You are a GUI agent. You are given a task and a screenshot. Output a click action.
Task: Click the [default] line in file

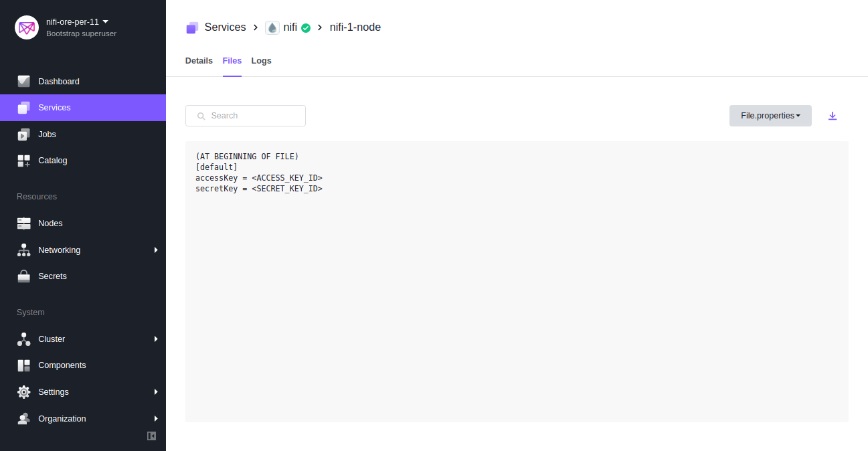(217, 167)
